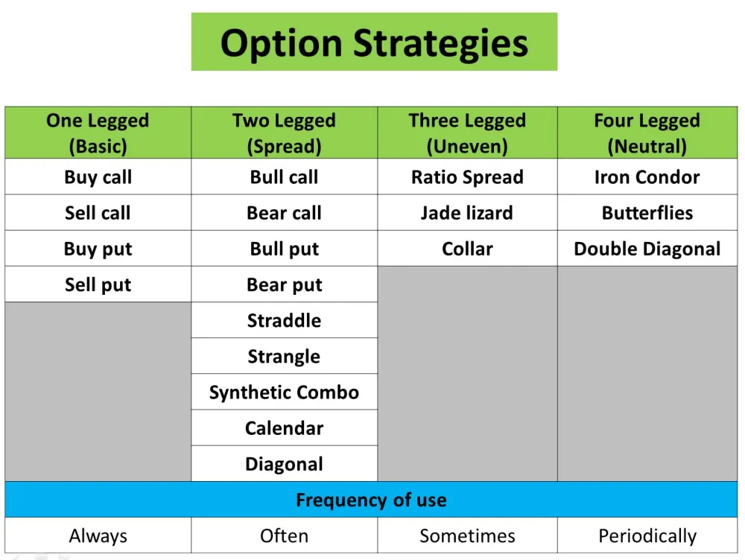Click the Synthetic Combo cell
The image size is (745, 560).
point(284,392)
